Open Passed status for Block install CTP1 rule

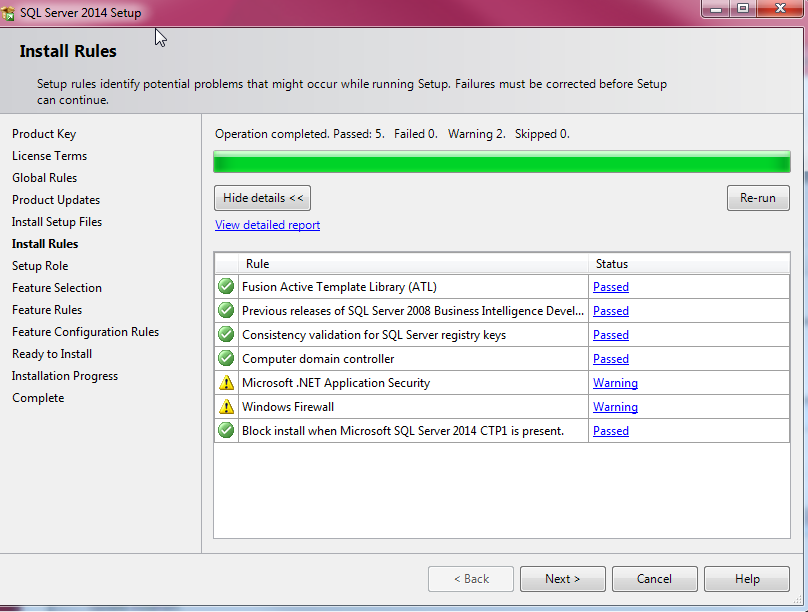tap(611, 431)
